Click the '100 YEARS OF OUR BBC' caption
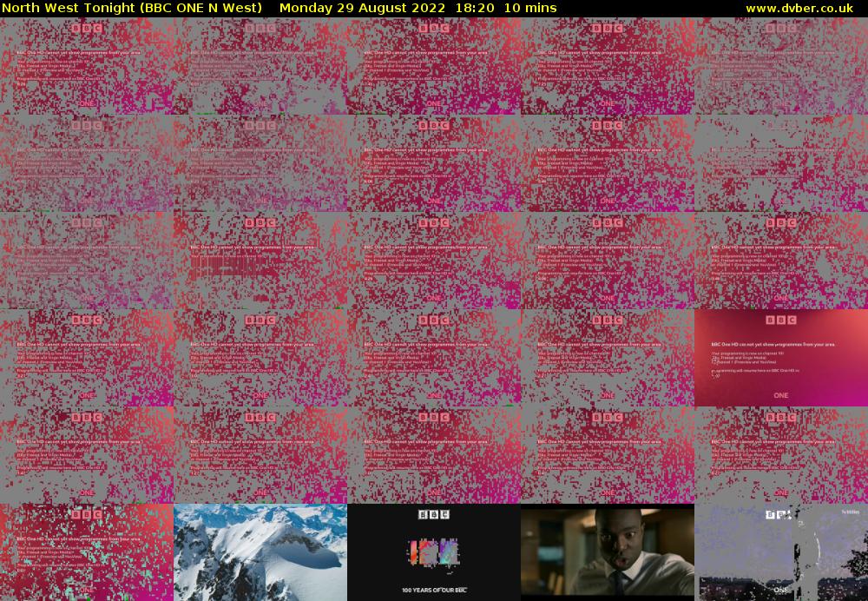Image resolution: width=868 pixels, height=601 pixels. tap(434, 590)
